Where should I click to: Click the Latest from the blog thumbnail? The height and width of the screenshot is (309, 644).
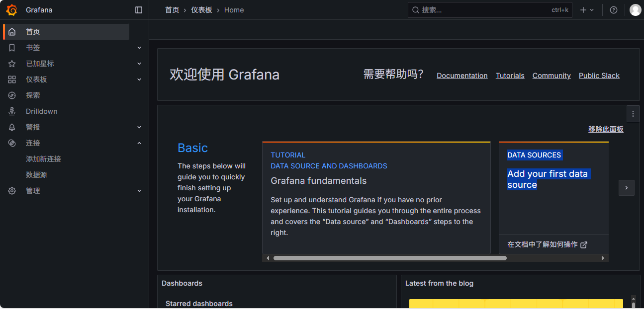tap(516, 304)
